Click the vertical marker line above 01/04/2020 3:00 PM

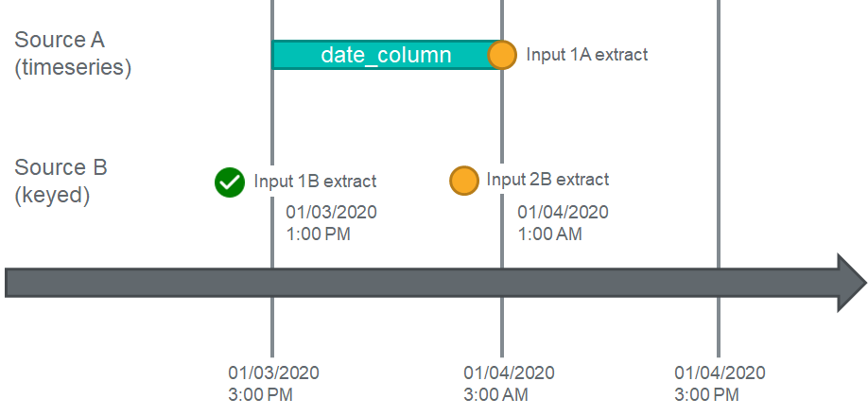(x=719, y=132)
